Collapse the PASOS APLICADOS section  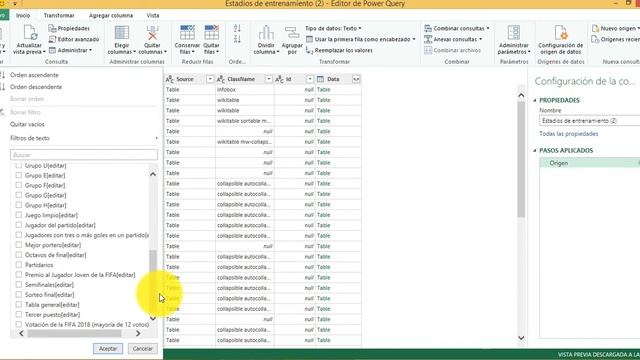535,151
